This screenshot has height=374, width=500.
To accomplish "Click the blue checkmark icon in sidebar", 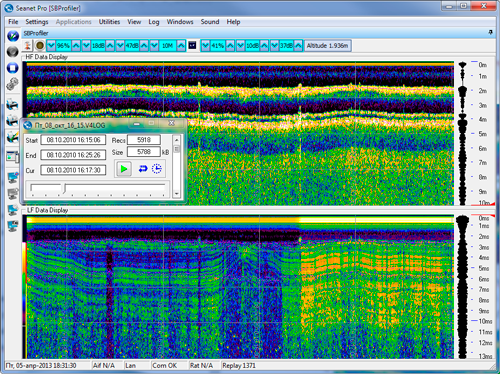I will 13,36.
